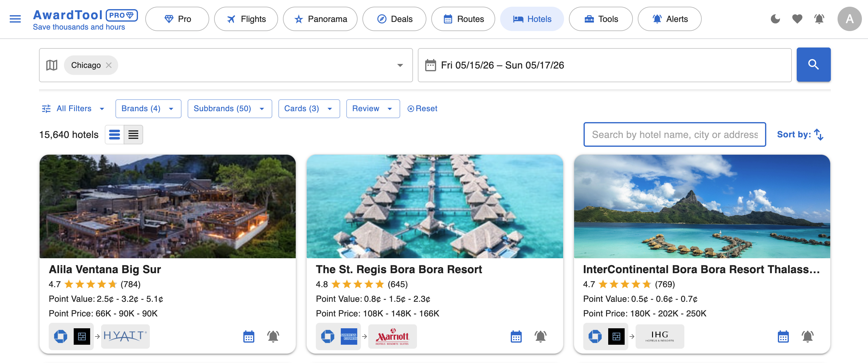Select the Hotels tab
The image size is (868, 363).
[532, 19]
